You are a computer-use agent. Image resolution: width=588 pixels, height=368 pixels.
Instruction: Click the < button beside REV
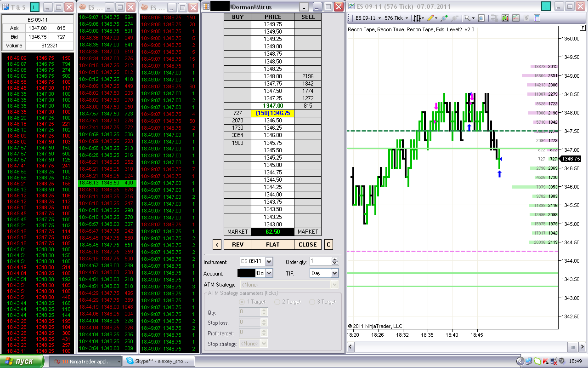[x=217, y=244]
